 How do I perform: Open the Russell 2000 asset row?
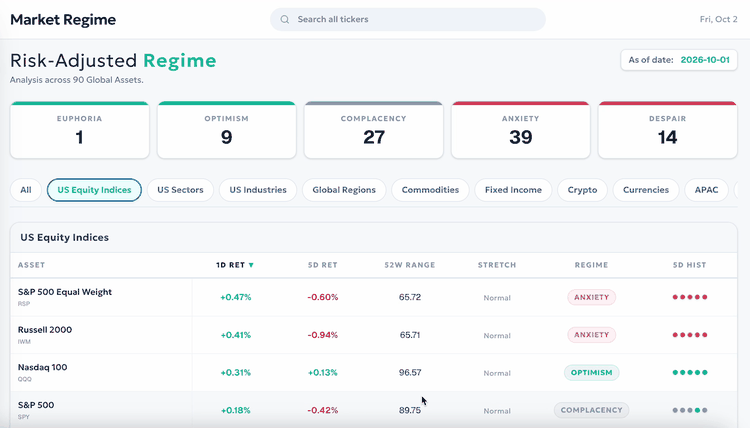coord(374,335)
